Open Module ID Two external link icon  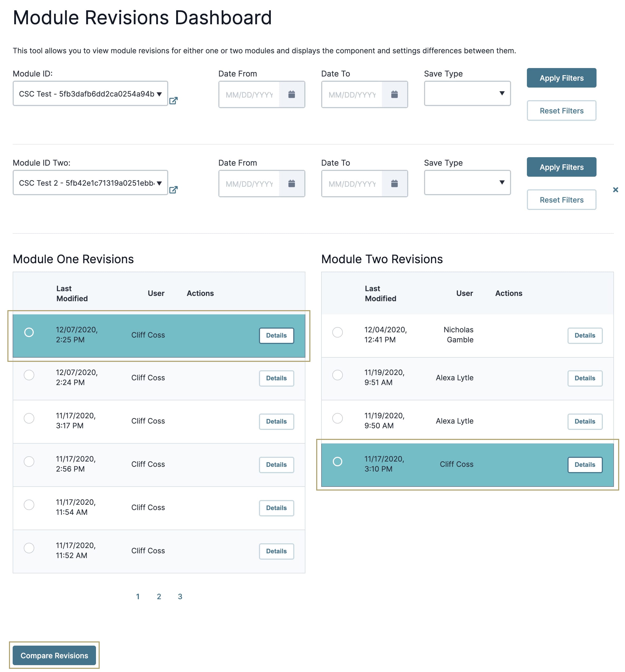pyautogui.click(x=173, y=190)
